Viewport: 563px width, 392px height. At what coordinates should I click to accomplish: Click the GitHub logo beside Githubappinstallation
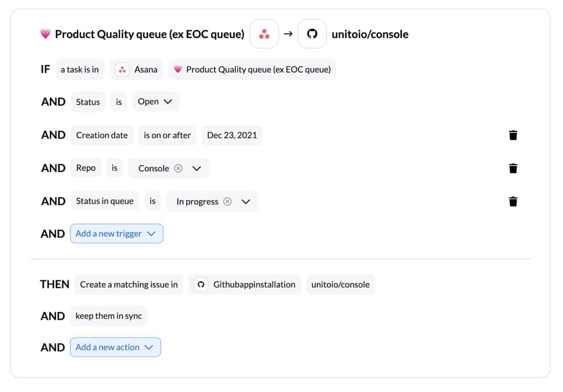[x=201, y=285]
